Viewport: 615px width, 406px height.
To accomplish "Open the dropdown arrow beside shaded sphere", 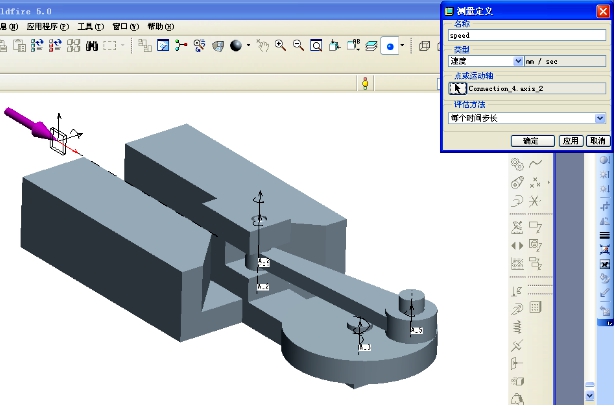I will tap(246, 46).
